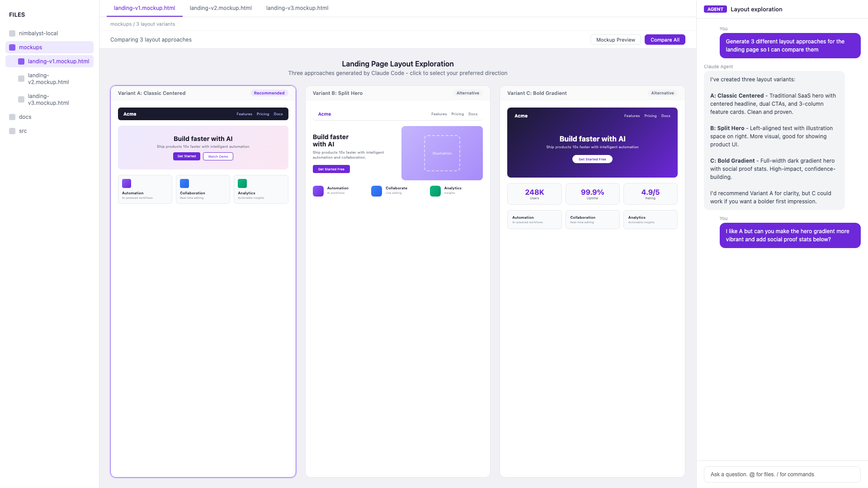Screen dimensions: 868x488
Task: Click the blue Collaboration icon in Variant A
Action: pyautogui.click(x=184, y=183)
